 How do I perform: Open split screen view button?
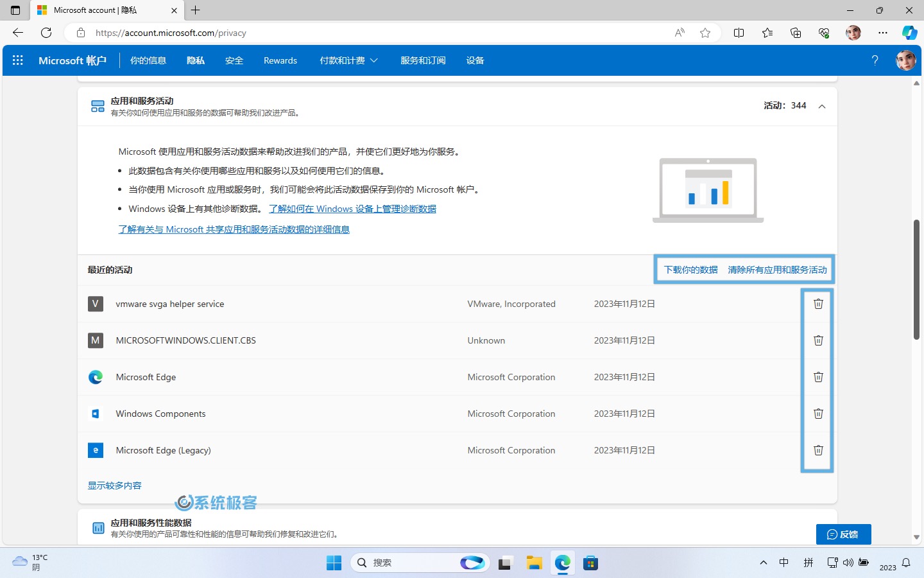(x=739, y=33)
